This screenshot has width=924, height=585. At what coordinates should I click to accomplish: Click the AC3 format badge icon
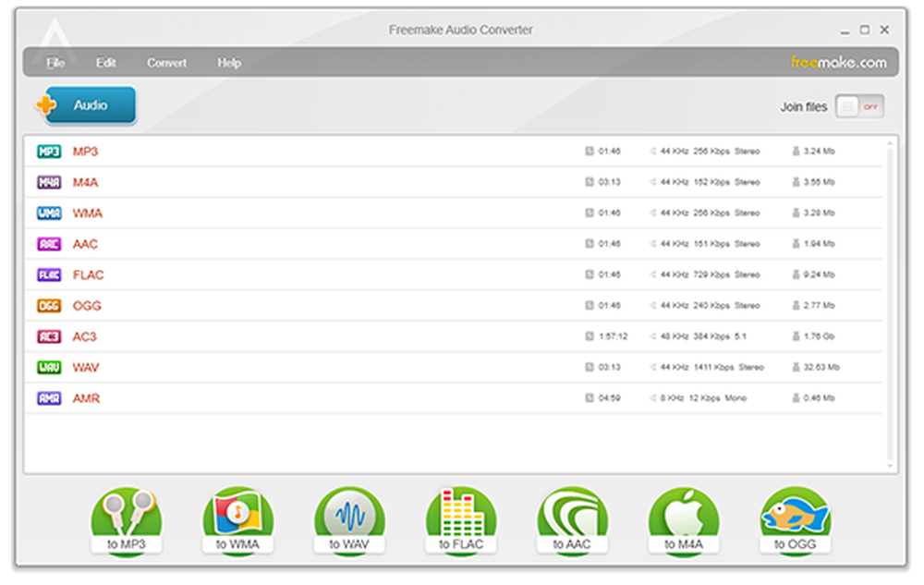[x=49, y=336]
